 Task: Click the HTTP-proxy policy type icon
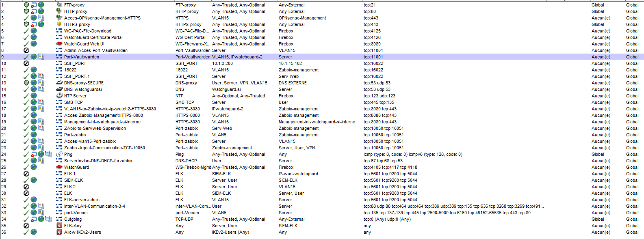[x=59, y=11]
